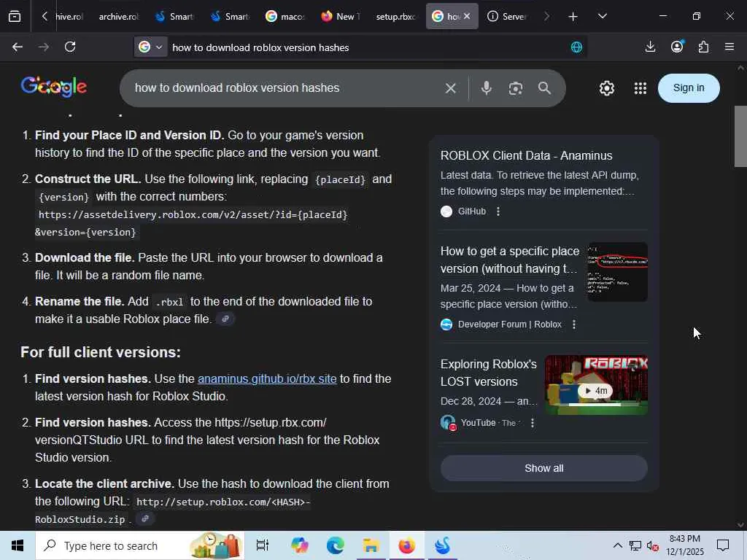Screen dimensions: 747x560
Task: Open search engine selector dropdown in address bar
Action: click(150, 47)
